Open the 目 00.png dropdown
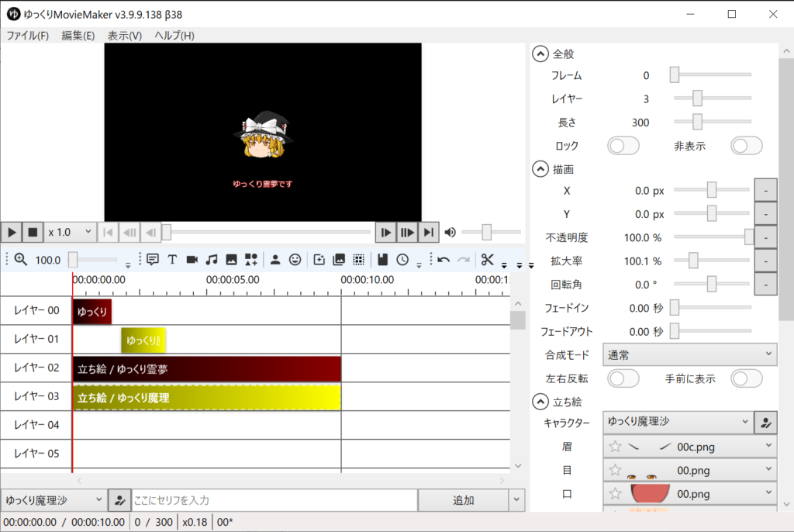The height and width of the screenshot is (532, 794). coord(689,470)
